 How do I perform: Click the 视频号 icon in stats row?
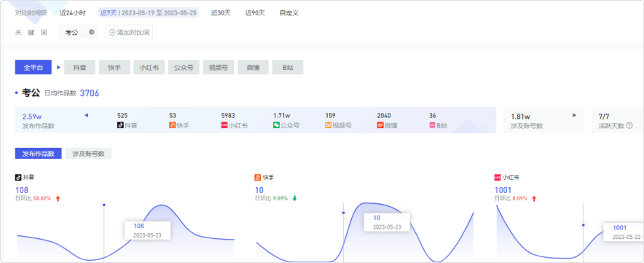point(329,125)
